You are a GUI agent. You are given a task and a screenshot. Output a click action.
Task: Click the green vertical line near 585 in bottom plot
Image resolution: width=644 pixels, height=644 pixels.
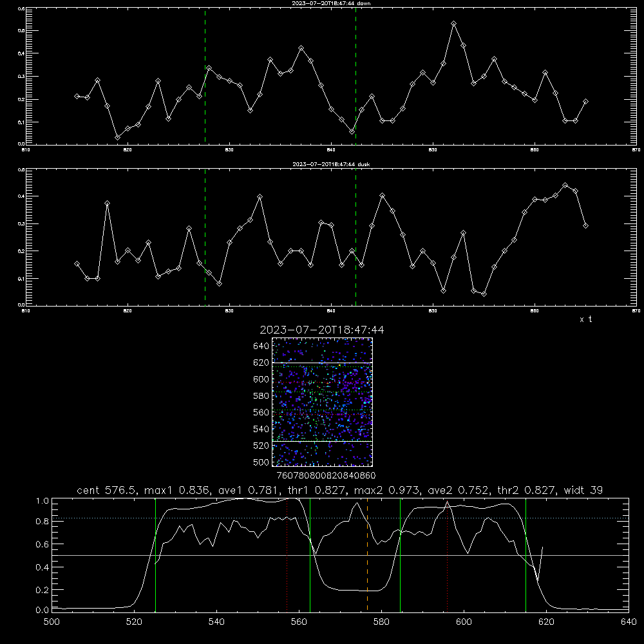coord(400,554)
